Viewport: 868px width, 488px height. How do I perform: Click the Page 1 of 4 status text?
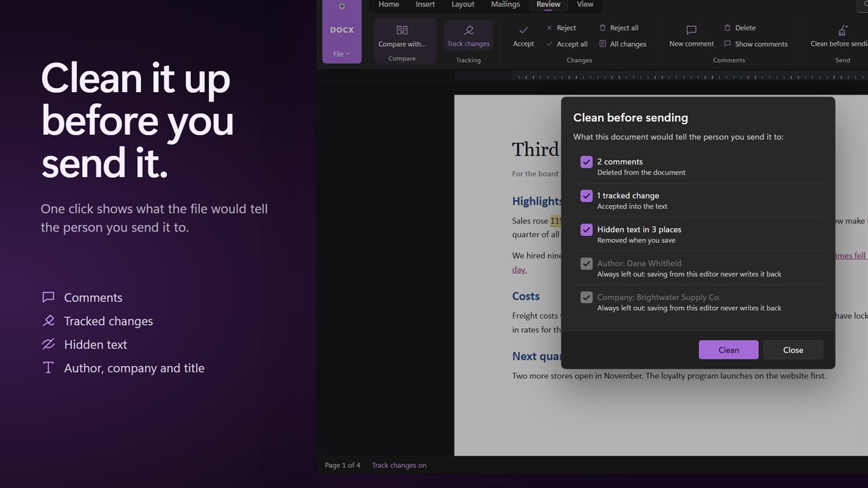pos(342,465)
